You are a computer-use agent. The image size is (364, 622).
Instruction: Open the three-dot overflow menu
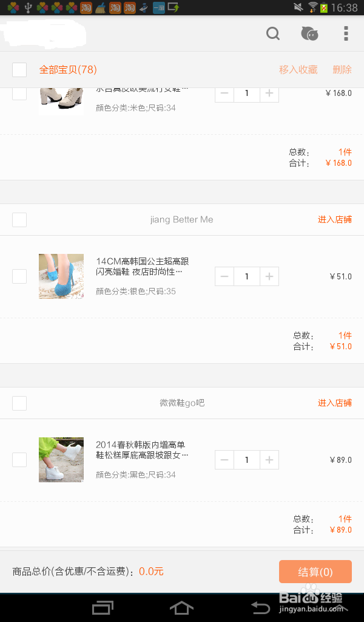pos(346,33)
